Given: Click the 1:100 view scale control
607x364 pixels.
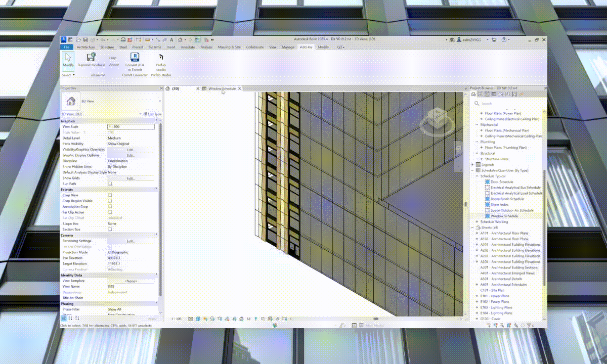Looking at the screenshot, I should pos(177,319).
